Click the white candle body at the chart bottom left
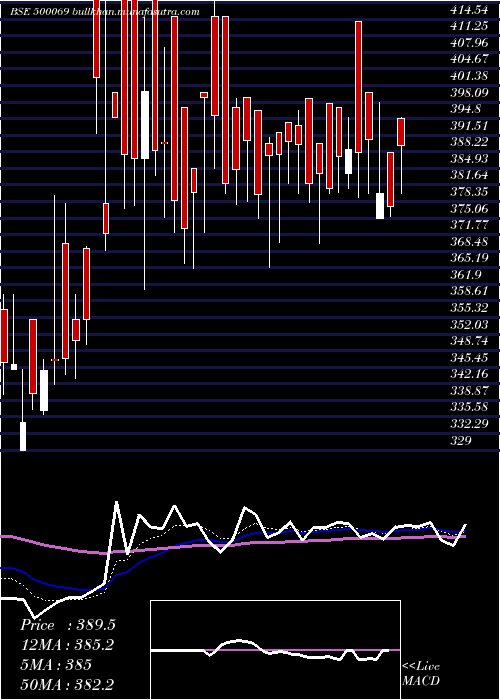500x700 pixels. point(23,436)
